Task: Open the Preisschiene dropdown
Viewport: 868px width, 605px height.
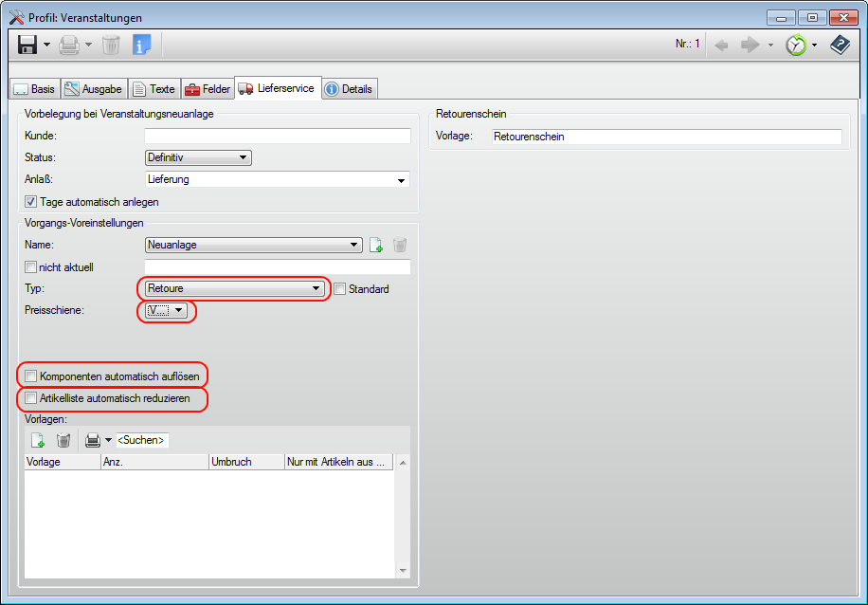Action: coord(168,310)
